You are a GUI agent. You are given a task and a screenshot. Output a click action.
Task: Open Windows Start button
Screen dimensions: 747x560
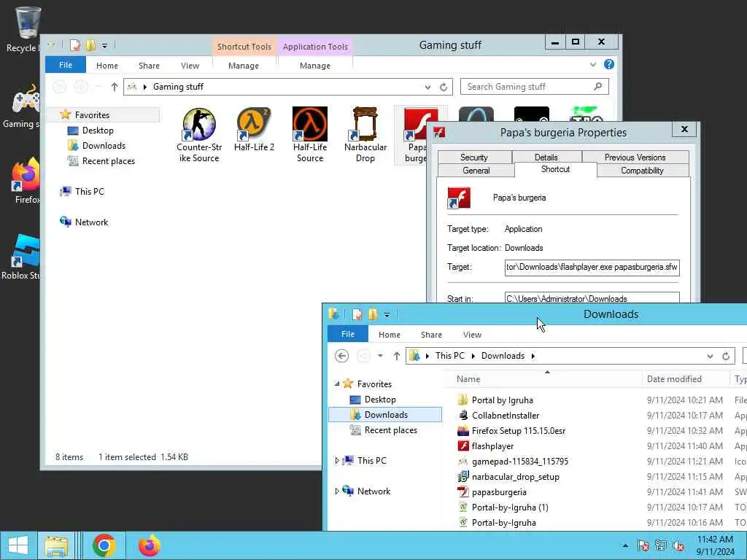pos(18,545)
